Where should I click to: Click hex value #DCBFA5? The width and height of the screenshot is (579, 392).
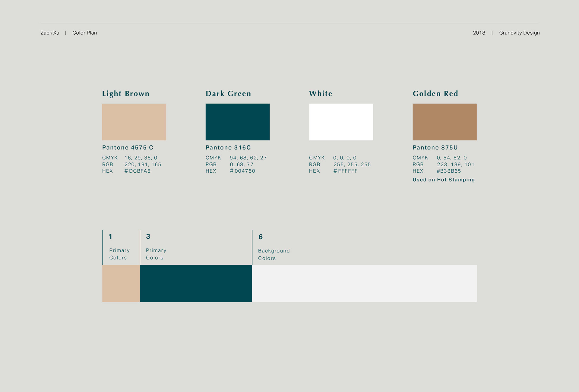point(138,171)
